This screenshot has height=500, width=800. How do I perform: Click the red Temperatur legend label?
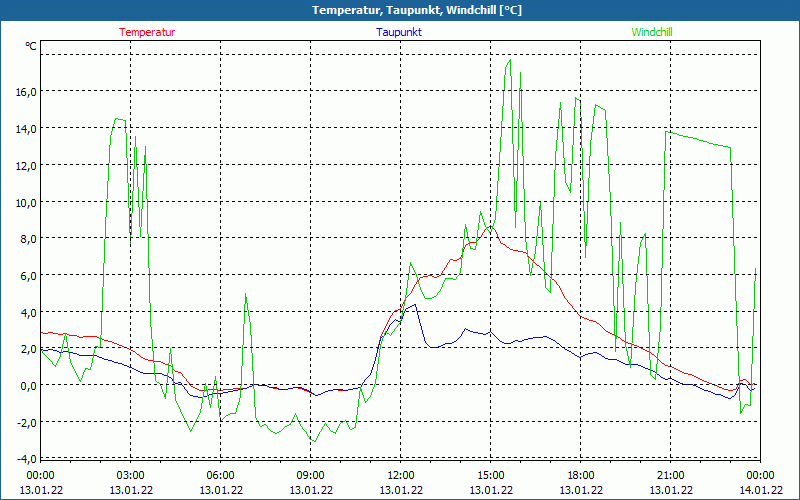point(147,32)
